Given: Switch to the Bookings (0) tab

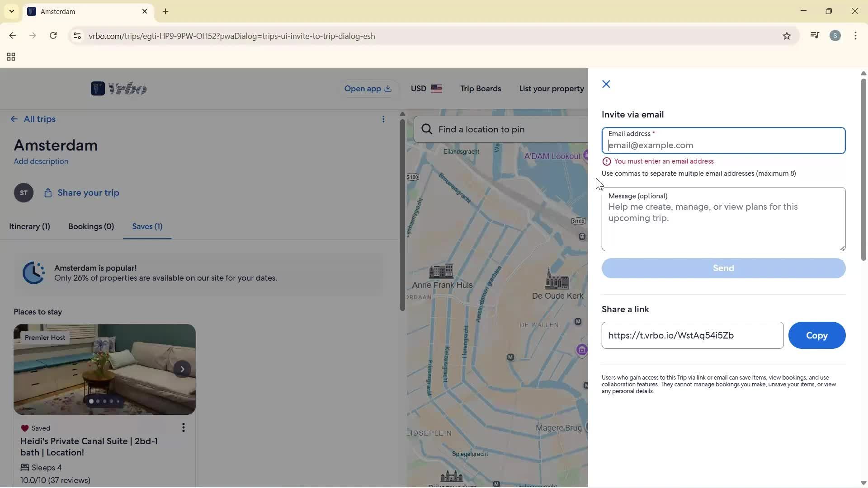Looking at the screenshot, I should [x=91, y=226].
